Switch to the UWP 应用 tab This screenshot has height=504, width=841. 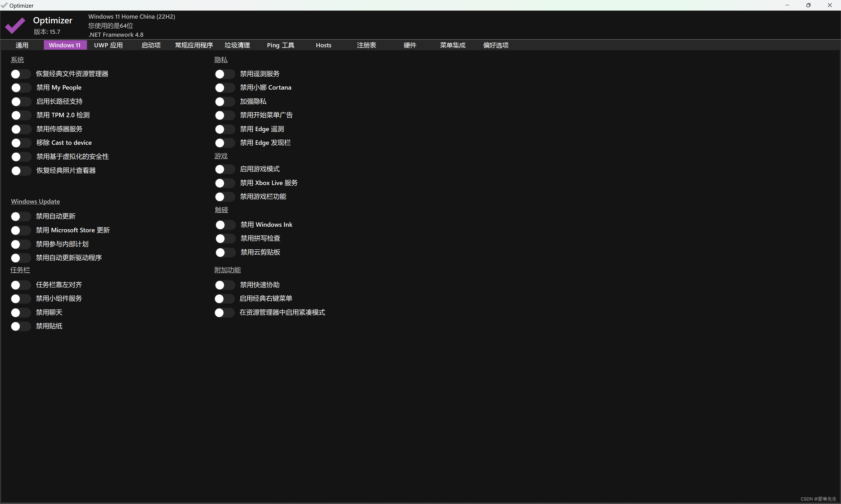pos(108,45)
